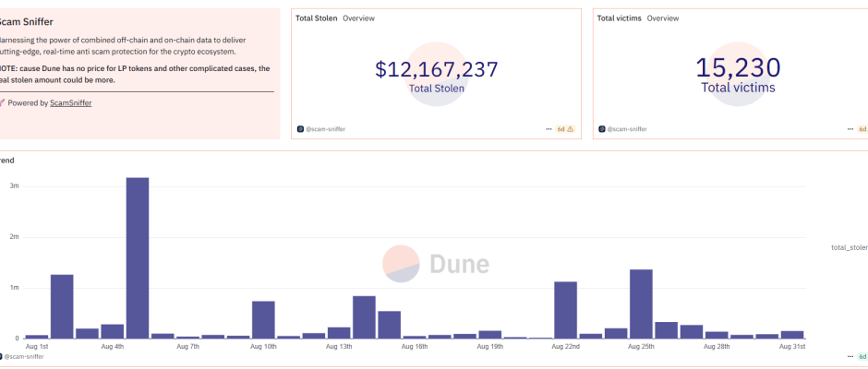The image size is (868, 369).
Task: Click the 6d badge on the trend chart
Action: pyautogui.click(x=862, y=356)
